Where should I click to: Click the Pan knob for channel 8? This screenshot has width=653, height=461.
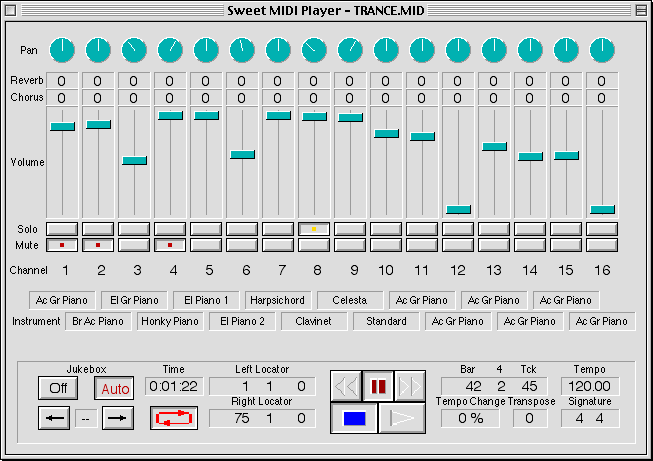(x=314, y=50)
